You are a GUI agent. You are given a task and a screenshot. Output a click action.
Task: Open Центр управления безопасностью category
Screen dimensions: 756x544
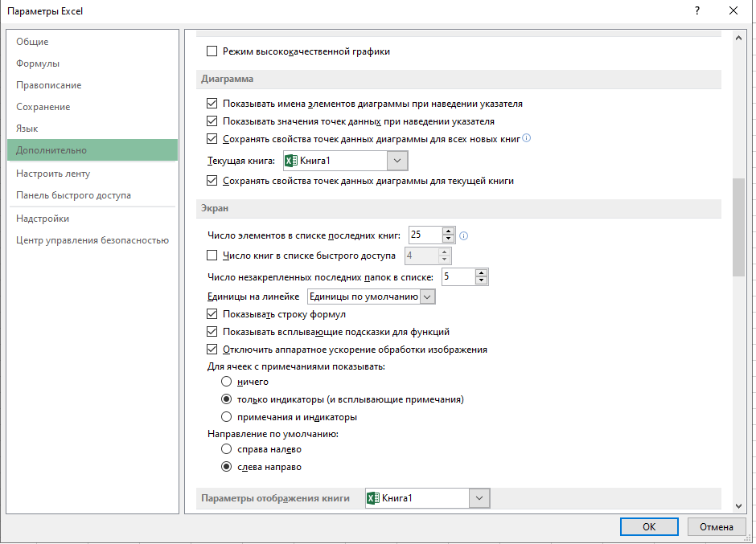point(92,240)
